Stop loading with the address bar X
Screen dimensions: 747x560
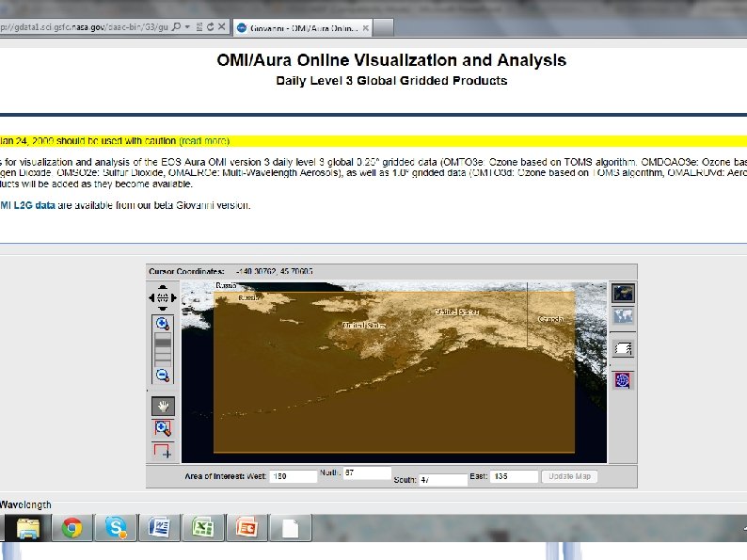click(x=221, y=26)
